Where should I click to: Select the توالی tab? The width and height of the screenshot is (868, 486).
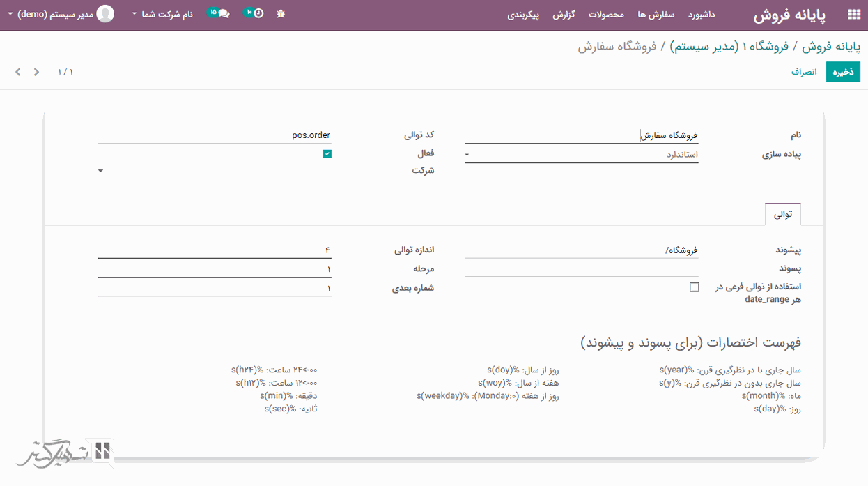click(783, 215)
